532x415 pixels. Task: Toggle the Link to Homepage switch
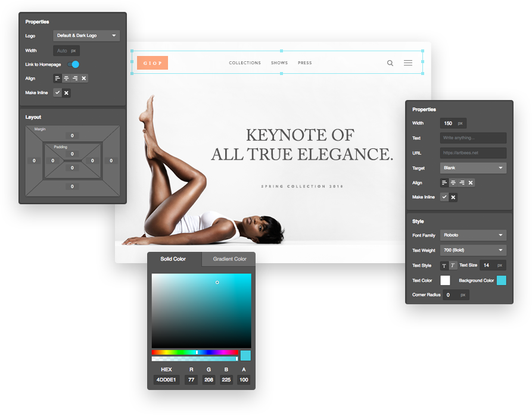(x=74, y=64)
